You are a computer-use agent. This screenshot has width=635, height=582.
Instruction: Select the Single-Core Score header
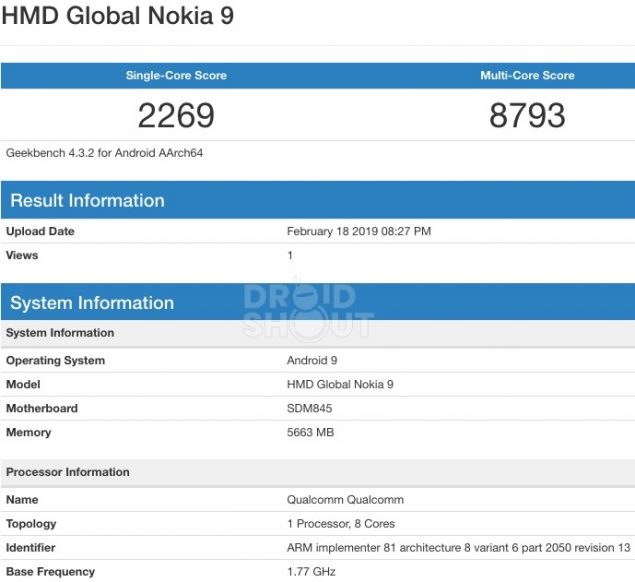pos(176,75)
